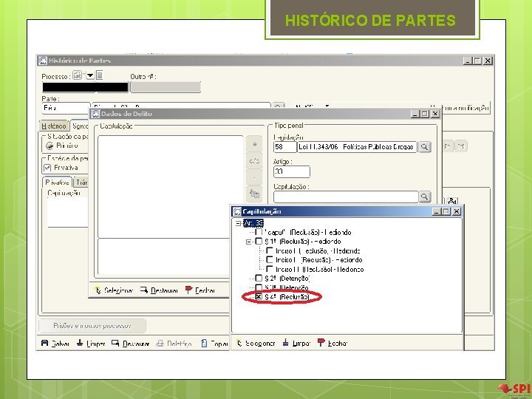Click the Parte field showing Réu
The height and width of the screenshot is (399, 532).
(x=66, y=108)
